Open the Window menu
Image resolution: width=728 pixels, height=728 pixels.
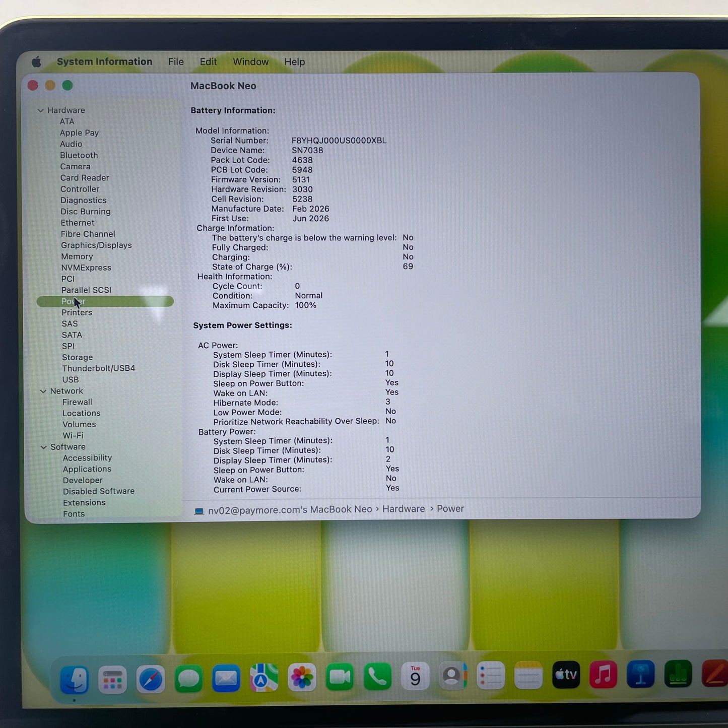coord(250,61)
